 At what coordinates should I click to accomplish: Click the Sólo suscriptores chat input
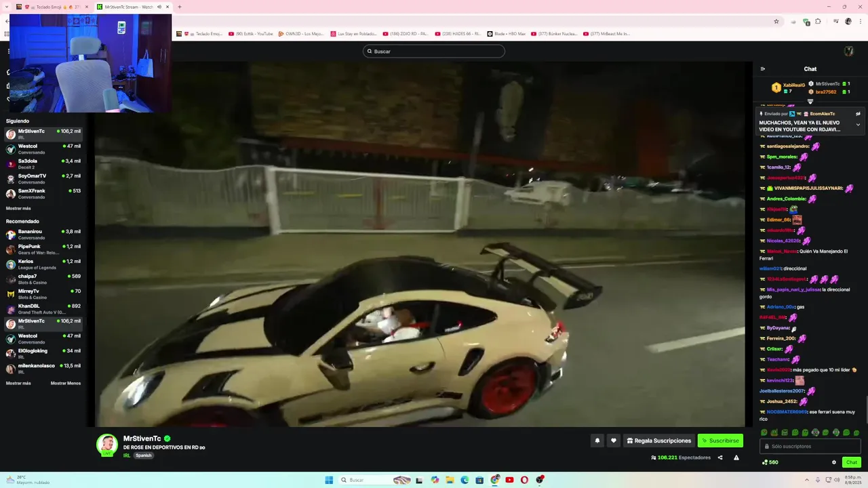[x=810, y=446]
